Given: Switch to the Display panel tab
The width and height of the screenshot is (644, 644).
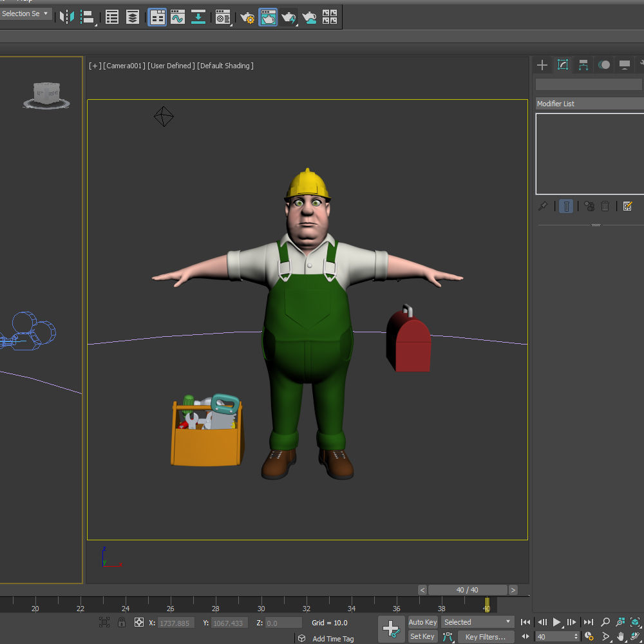Looking at the screenshot, I should tap(624, 65).
